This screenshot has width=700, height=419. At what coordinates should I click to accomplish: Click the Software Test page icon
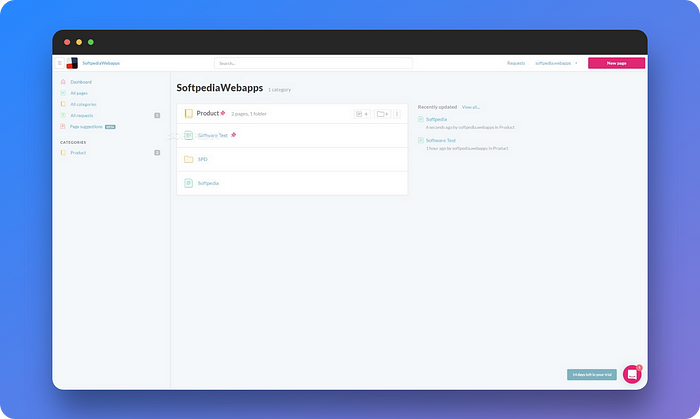(188, 135)
